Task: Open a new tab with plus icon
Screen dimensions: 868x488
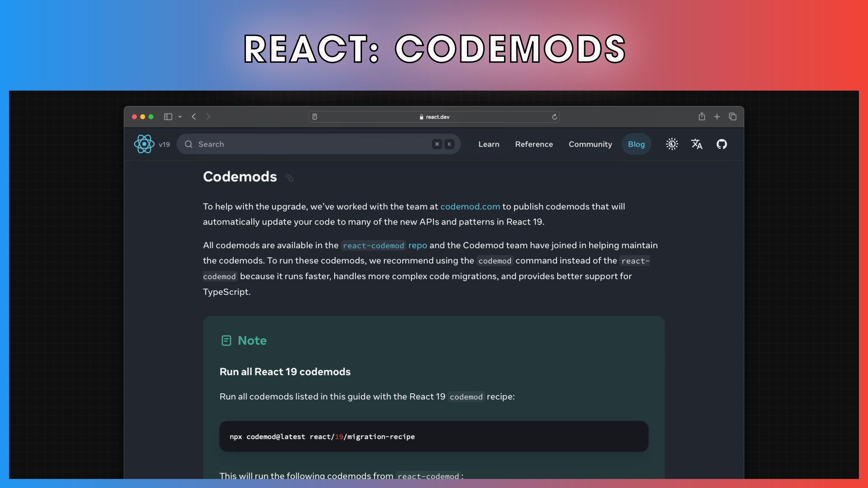Action: [717, 117]
